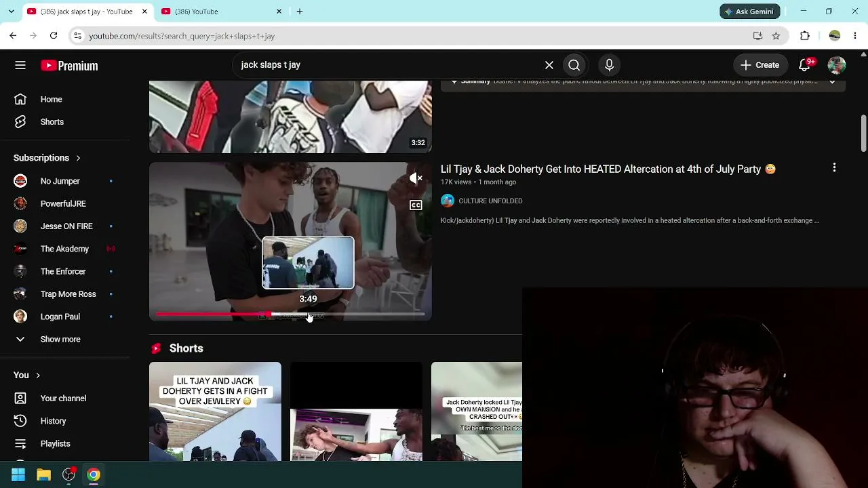Viewport: 868px width, 488px height.
Task: Open The Akademy live channel
Action: [64, 249]
